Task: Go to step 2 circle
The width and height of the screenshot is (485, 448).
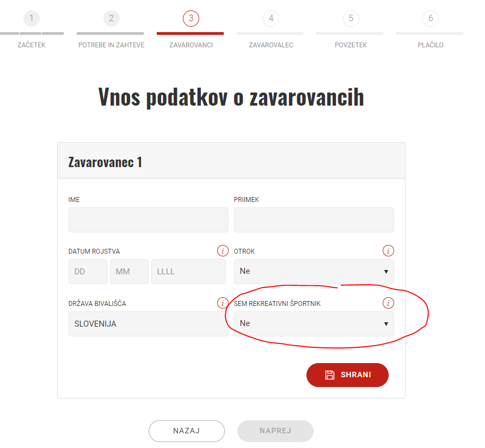Action: [112, 19]
